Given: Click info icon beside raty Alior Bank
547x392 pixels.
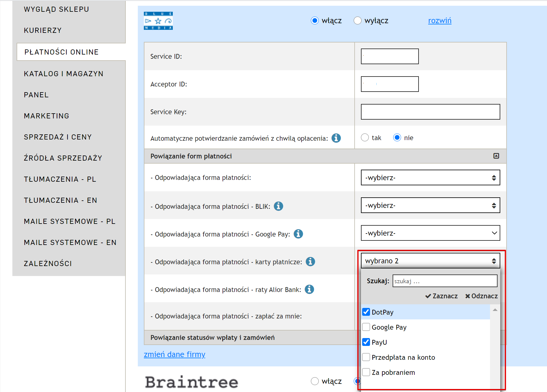Looking at the screenshot, I should tap(309, 289).
